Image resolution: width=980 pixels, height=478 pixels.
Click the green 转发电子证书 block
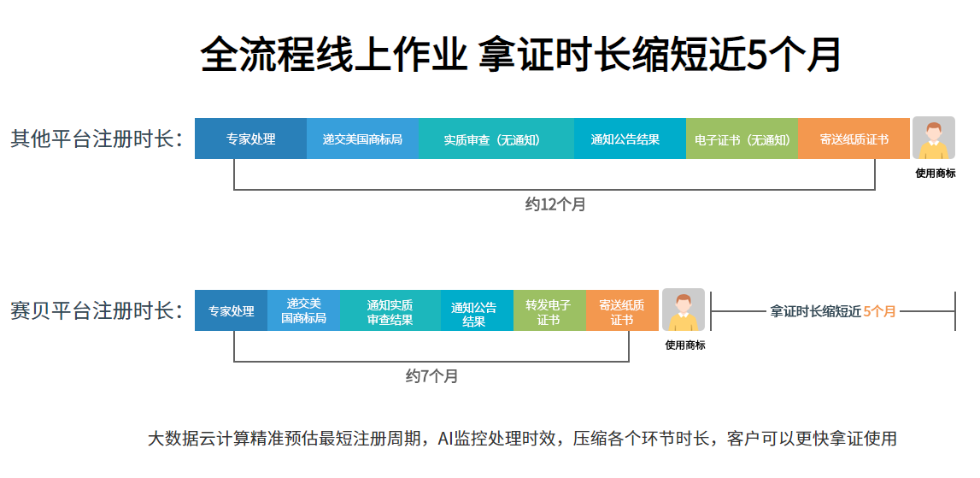(549, 310)
